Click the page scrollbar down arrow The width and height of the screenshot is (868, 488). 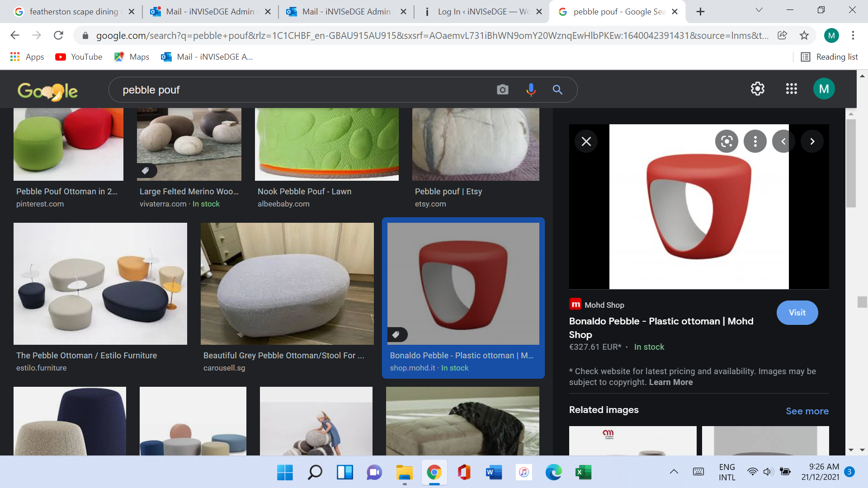tap(862, 450)
